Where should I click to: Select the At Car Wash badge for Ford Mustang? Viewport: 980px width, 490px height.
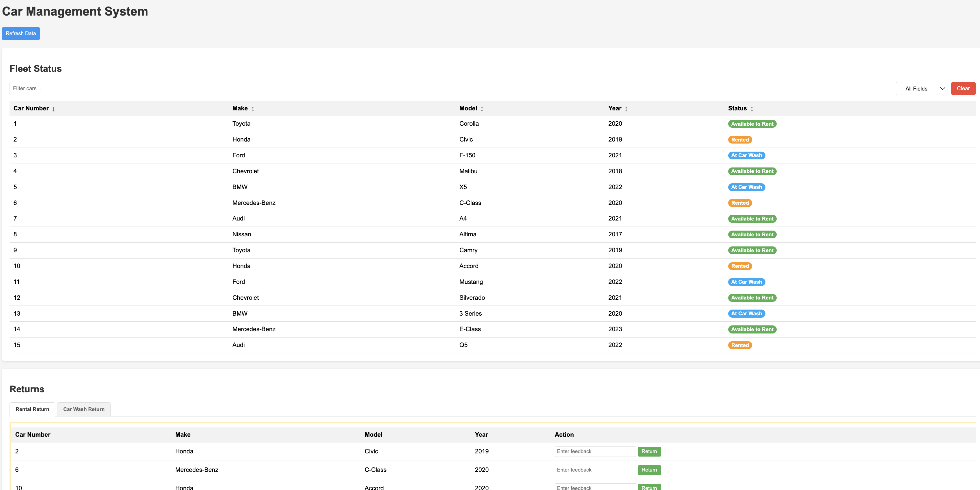746,282
